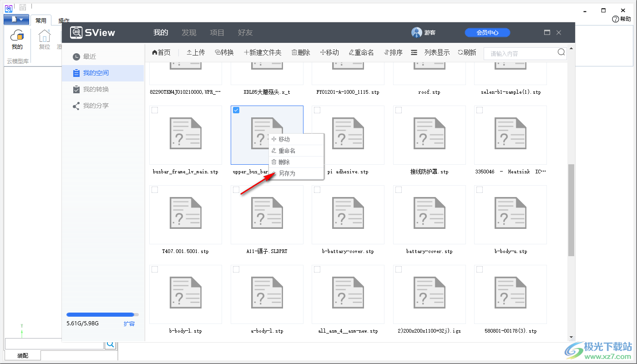Open the 580801-00178(3).stp thumbnail

coord(511,294)
